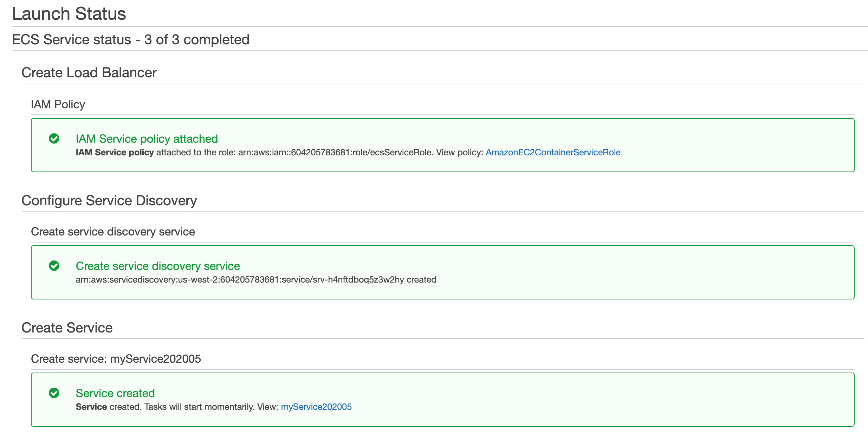Click the Tasks will start momentarily text

pyautogui.click(x=199, y=407)
